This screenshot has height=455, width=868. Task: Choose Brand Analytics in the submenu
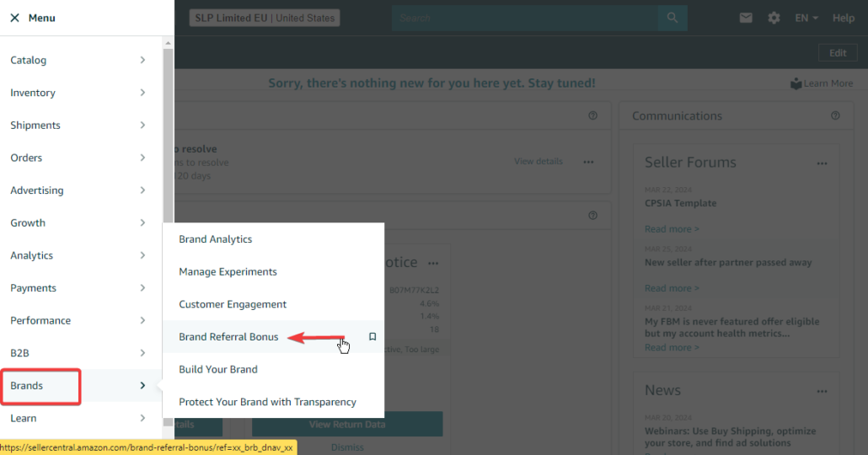pyautogui.click(x=216, y=239)
